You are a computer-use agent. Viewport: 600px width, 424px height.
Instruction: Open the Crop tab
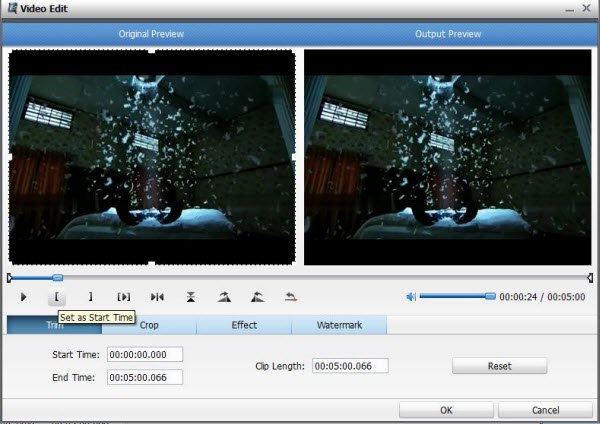[149, 325]
